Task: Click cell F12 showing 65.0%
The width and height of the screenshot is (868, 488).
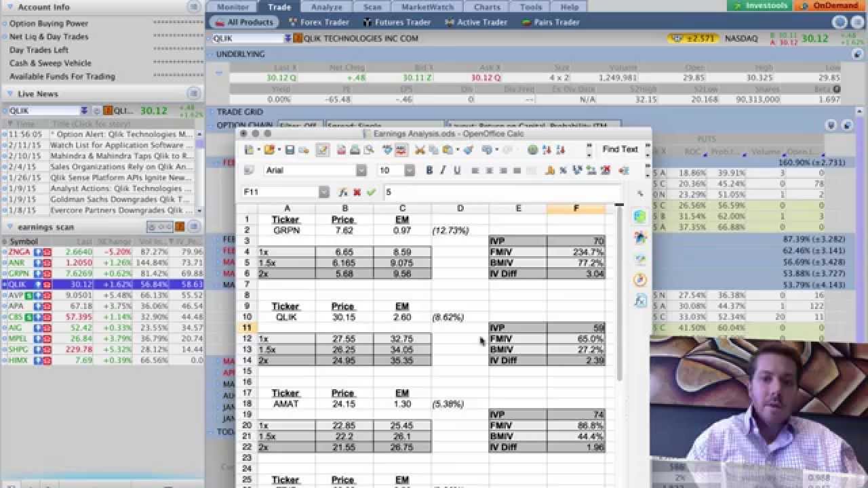Action: [x=576, y=339]
